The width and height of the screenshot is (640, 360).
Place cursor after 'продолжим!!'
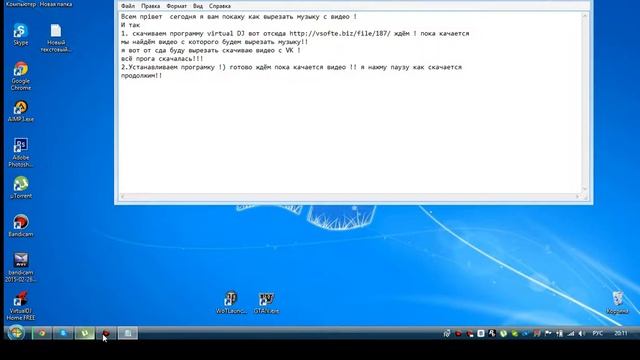[x=163, y=76]
